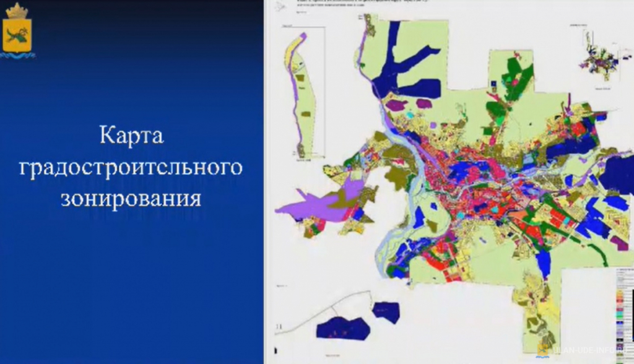The height and width of the screenshot is (364, 634).
Task: Click the blue wedge-shaped zone south of the city
Action: [544, 262]
